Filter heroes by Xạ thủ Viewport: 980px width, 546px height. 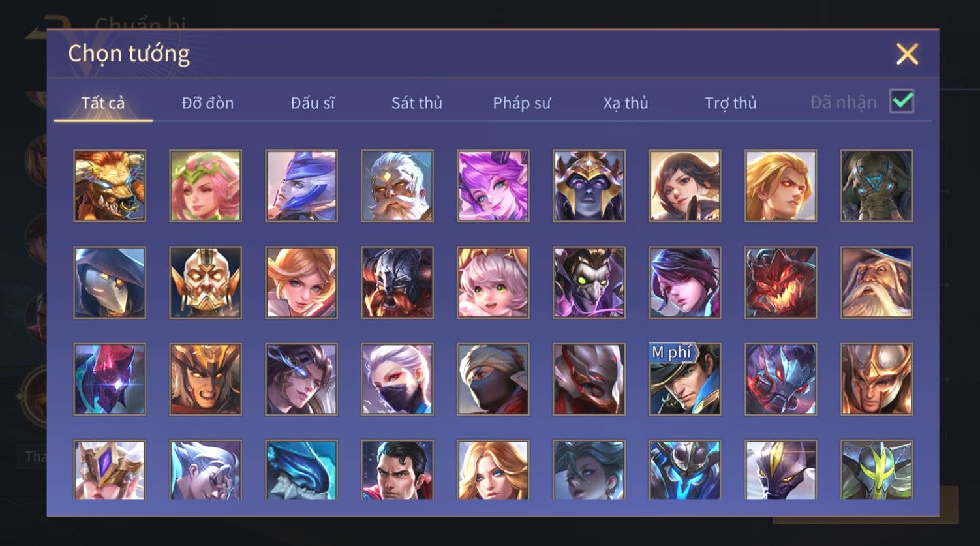coord(626,103)
